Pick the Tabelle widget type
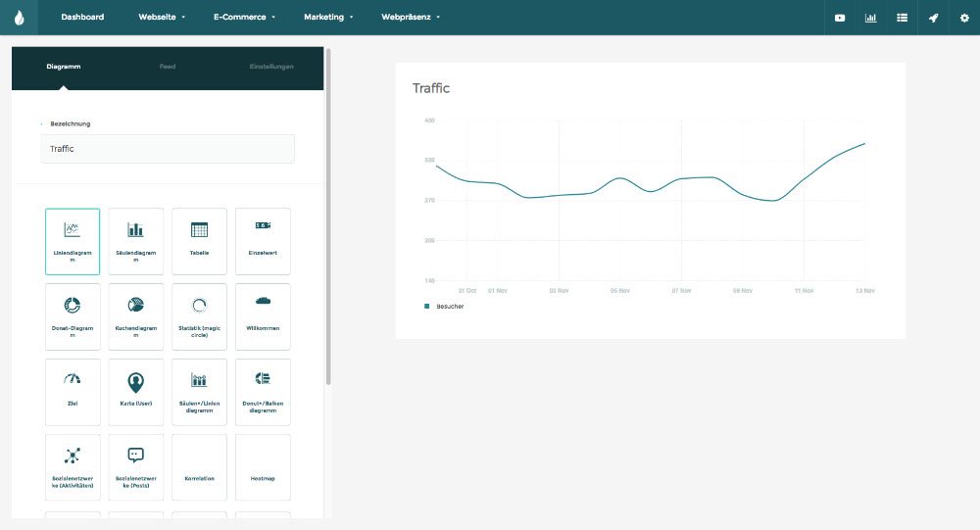 pyautogui.click(x=199, y=241)
